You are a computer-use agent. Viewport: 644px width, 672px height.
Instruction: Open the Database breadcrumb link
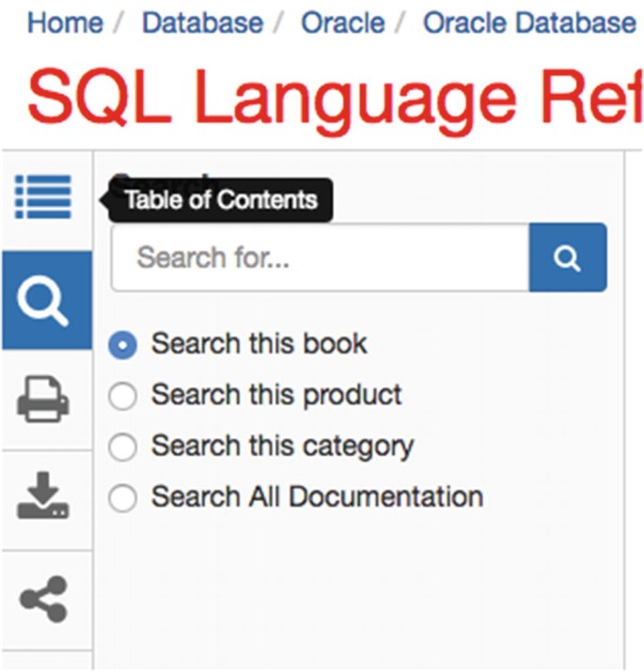[x=201, y=22]
